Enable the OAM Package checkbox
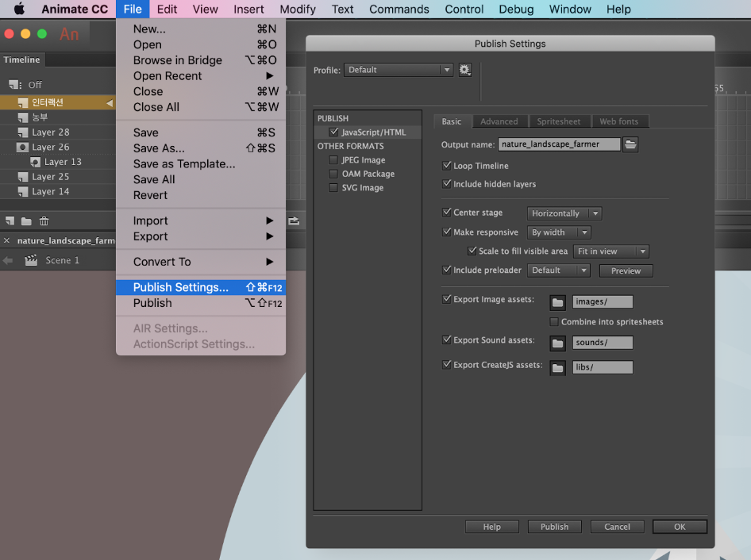Image resolution: width=751 pixels, height=560 pixels. point(334,174)
